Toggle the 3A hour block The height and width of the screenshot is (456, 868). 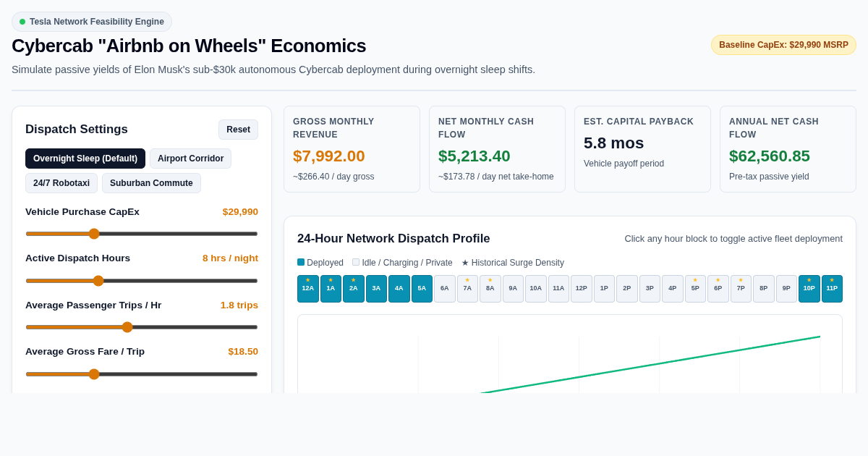(x=376, y=289)
